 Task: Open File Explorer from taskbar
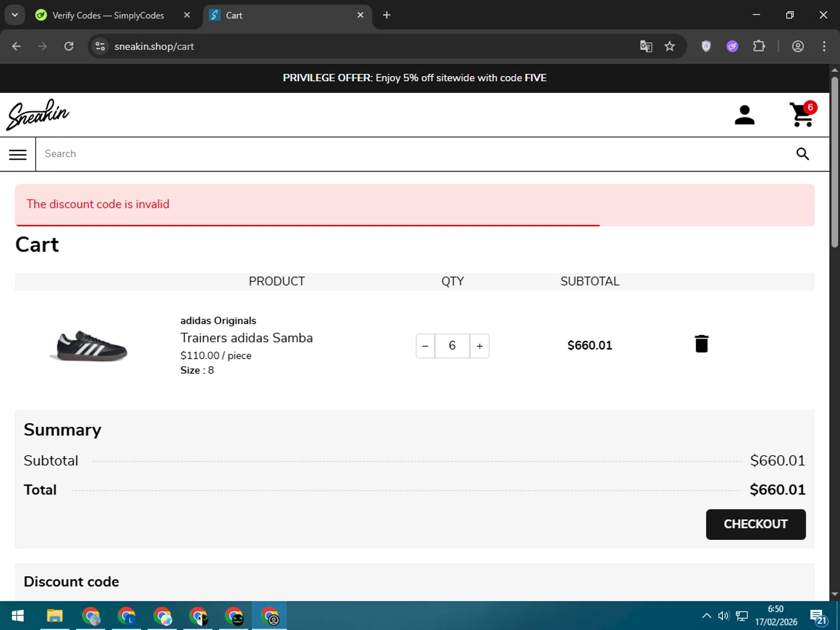[x=54, y=616]
